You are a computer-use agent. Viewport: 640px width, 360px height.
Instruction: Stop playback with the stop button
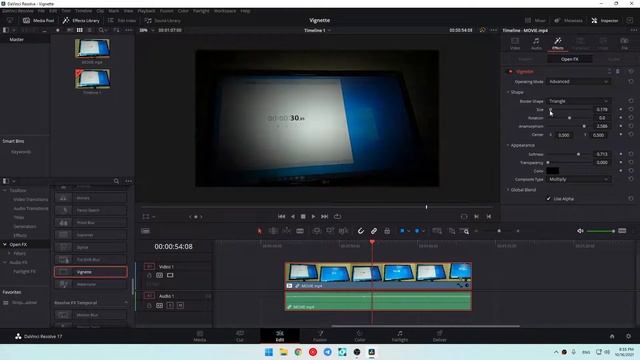click(x=303, y=216)
